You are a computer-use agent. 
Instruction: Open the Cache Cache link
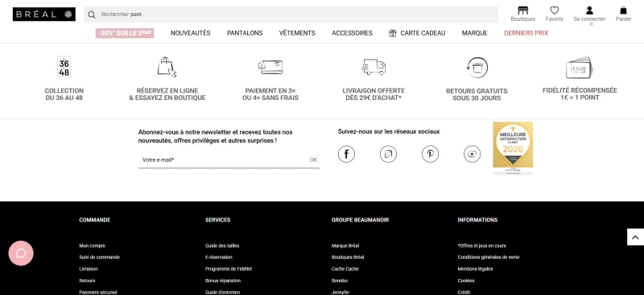(x=345, y=268)
